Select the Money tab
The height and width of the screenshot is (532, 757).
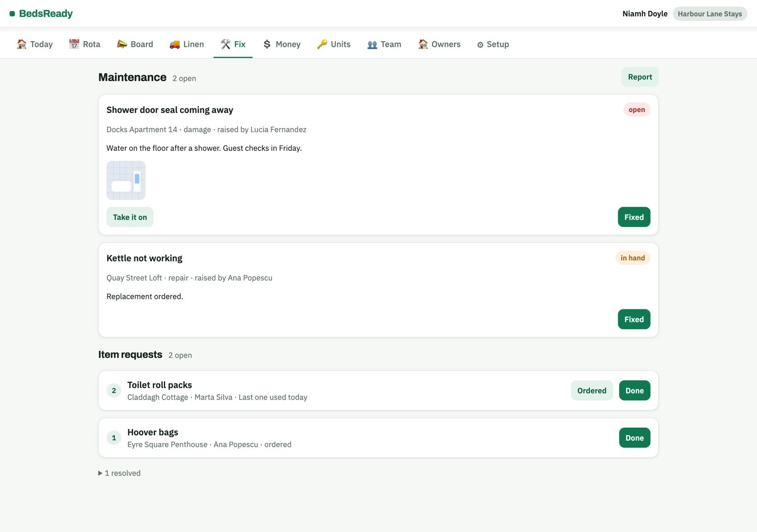point(282,44)
